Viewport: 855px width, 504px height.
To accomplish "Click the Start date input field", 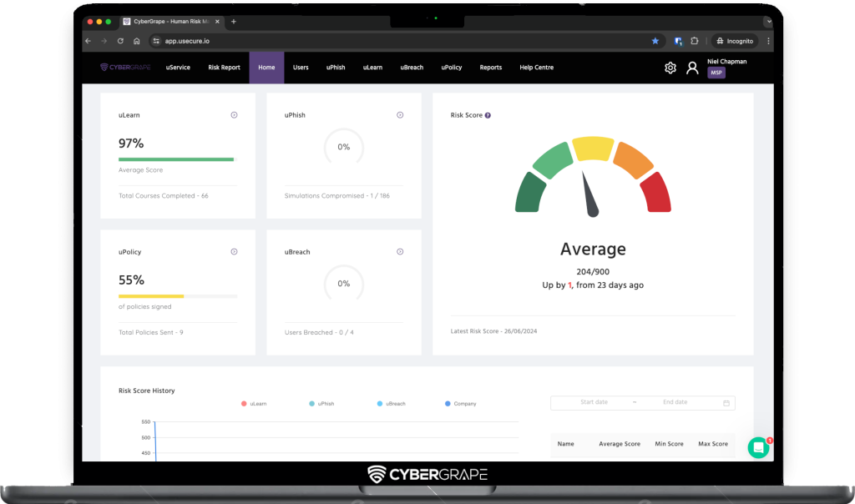I will pos(594,402).
